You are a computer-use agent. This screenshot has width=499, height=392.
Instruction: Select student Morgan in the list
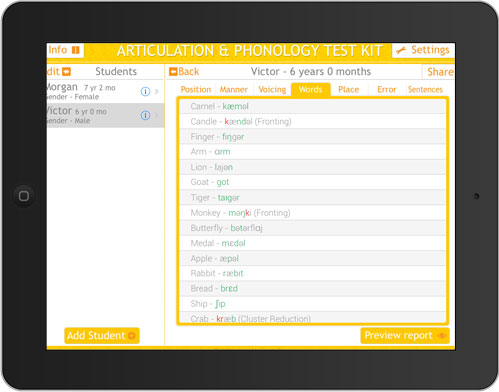point(105,91)
